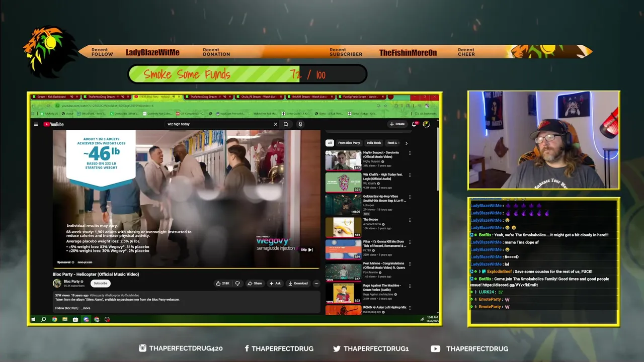Open the YouTube guide hamburger menu

(x=36, y=124)
